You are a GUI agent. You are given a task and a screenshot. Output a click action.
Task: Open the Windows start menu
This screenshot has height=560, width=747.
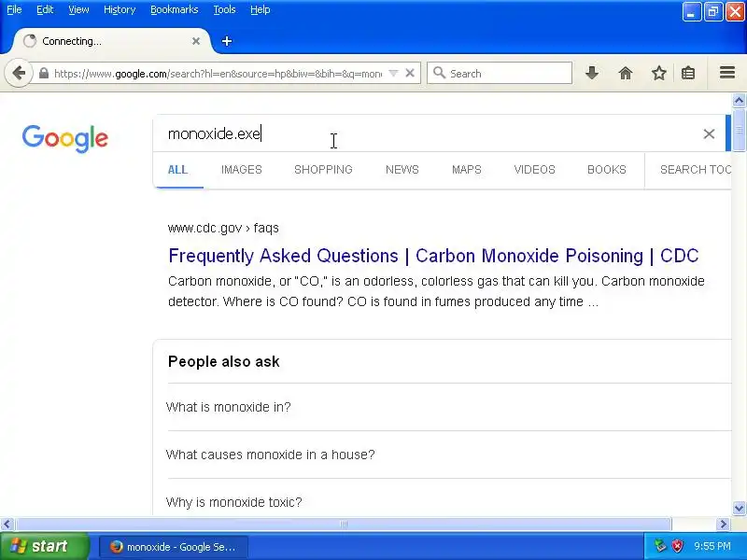coord(44,546)
